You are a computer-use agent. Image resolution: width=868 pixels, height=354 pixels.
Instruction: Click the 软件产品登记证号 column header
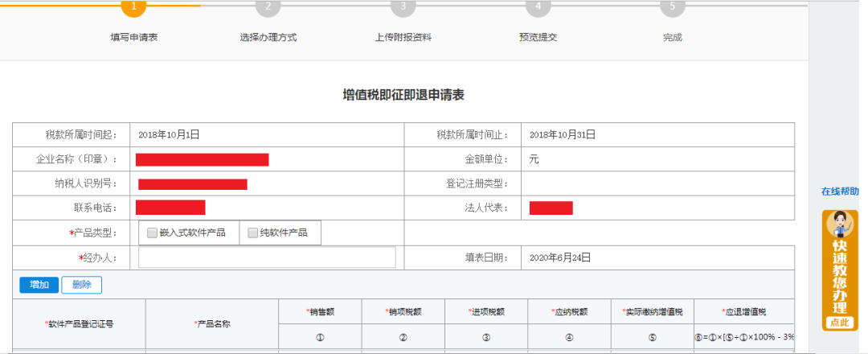coord(79,324)
